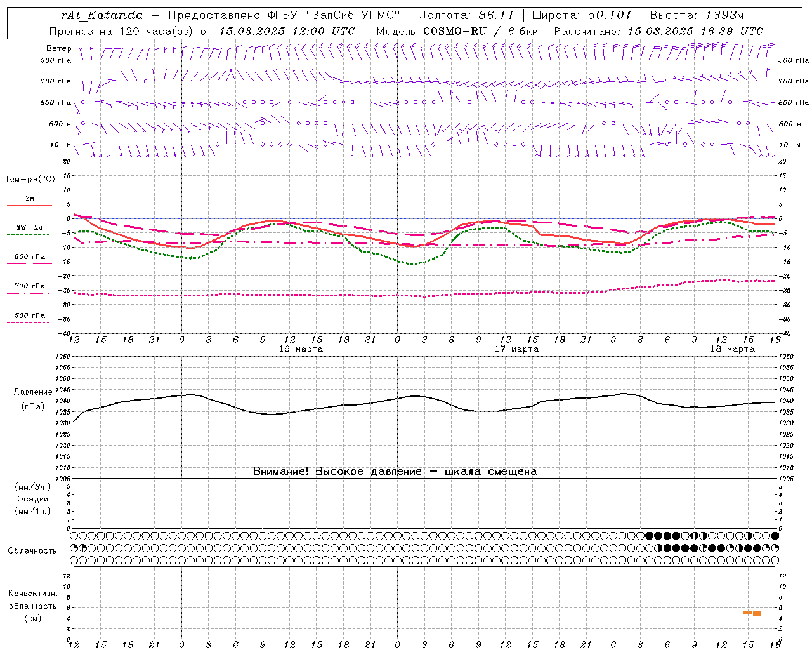
Task: Click the Осадки precipitation label
Action: pos(33,499)
